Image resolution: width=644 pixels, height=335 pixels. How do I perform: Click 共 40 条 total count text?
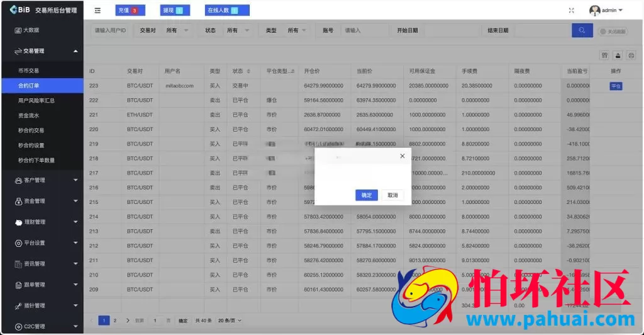pyautogui.click(x=203, y=321)
